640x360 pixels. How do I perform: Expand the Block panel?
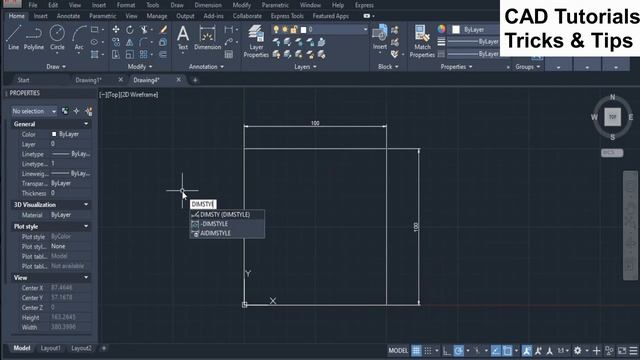click(x=388, y=67)
